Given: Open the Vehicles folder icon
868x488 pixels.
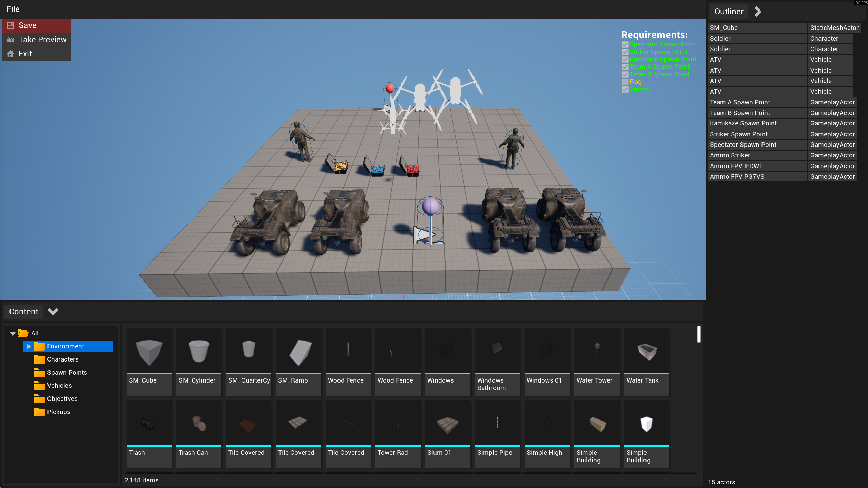Looking at the screenshot, I should (39, 386).
